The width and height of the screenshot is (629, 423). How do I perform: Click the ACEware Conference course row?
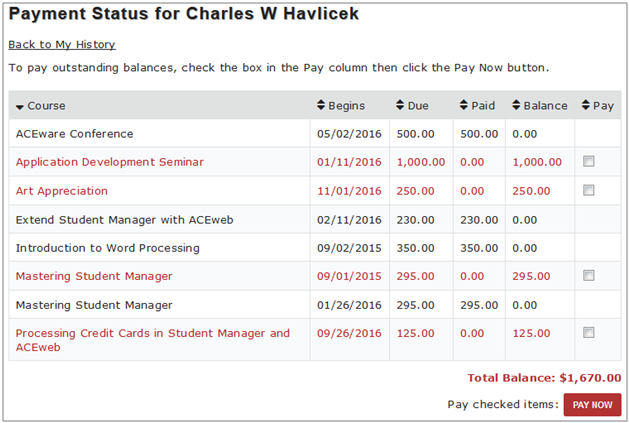75,134
